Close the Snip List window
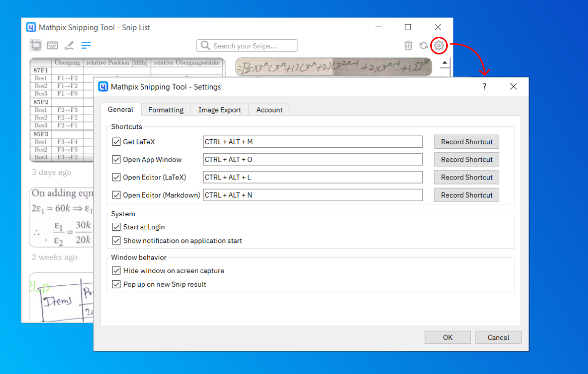The width and height of the screenshot is (588, 374). (438, 27)
